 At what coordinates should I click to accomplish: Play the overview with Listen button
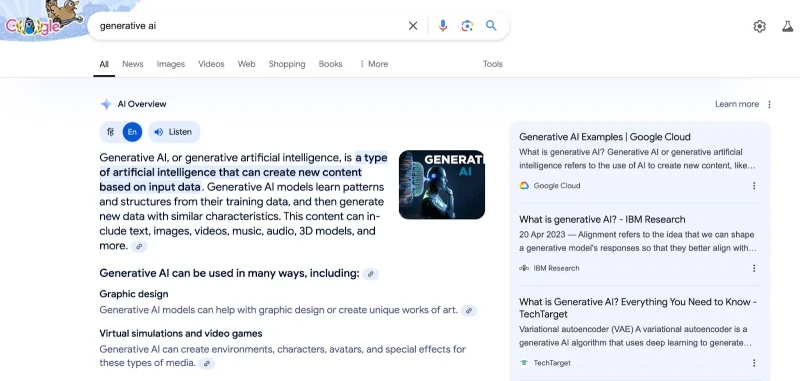pos(174,132)
